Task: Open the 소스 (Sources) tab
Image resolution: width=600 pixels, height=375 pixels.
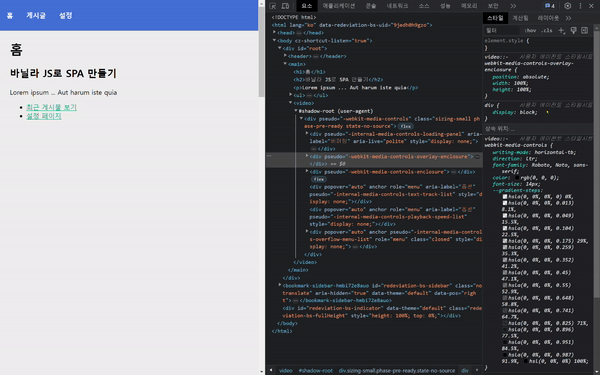Action: tap(424, 6)
